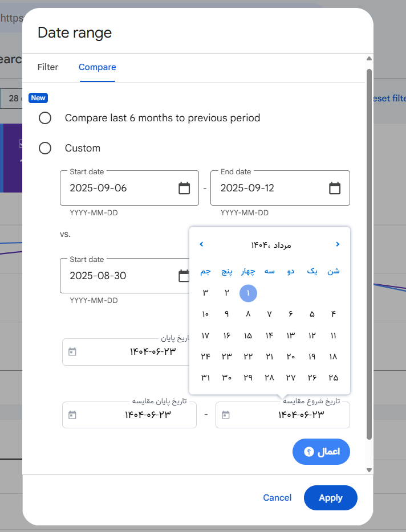Click the blue Apply button
Viewport: 406px width, 532px height.
(330, 498)
